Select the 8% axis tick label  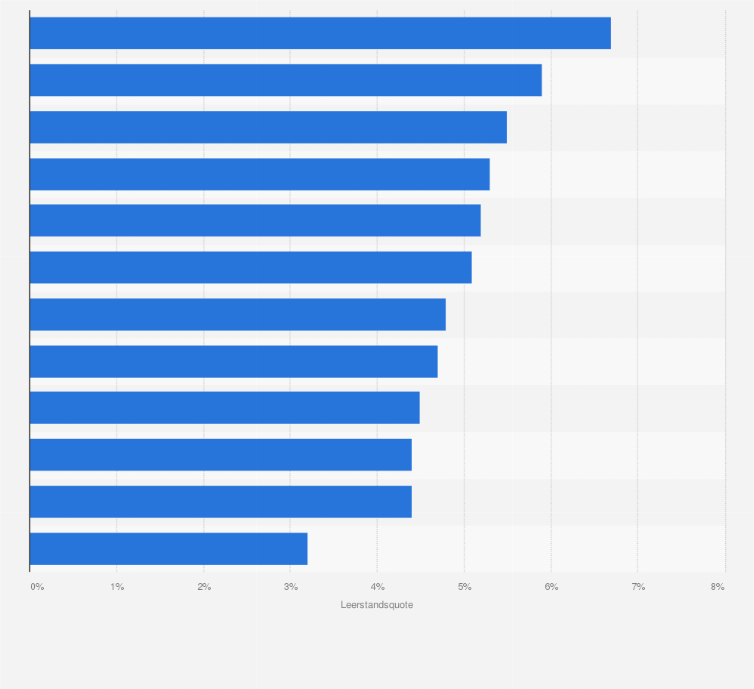pyautogui.click(x=717, y=587)
